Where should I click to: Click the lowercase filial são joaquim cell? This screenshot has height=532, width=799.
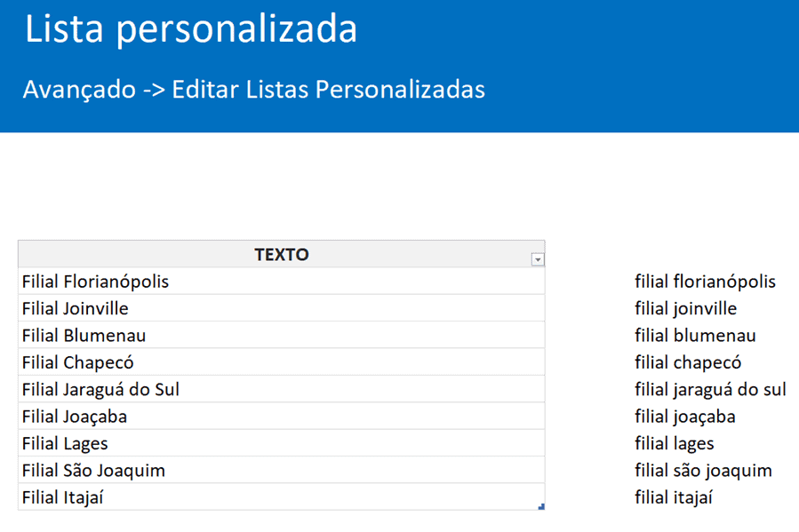[703, 470]
